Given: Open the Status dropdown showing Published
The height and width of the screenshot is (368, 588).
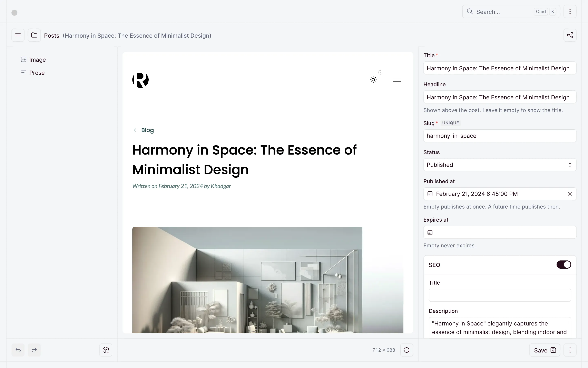Looking at the screenshot, I should click(x=500, y=165).
